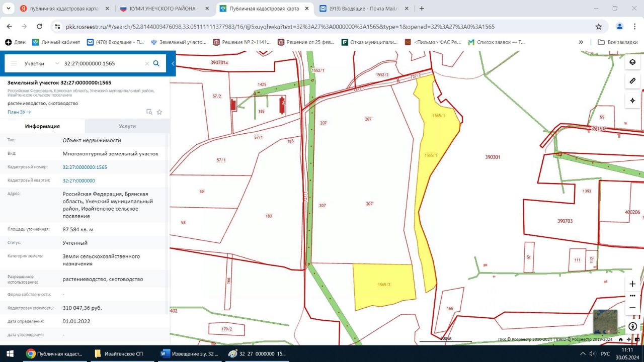Collapse the left information panel
644x362 pixels.
[x=173, y=63]
